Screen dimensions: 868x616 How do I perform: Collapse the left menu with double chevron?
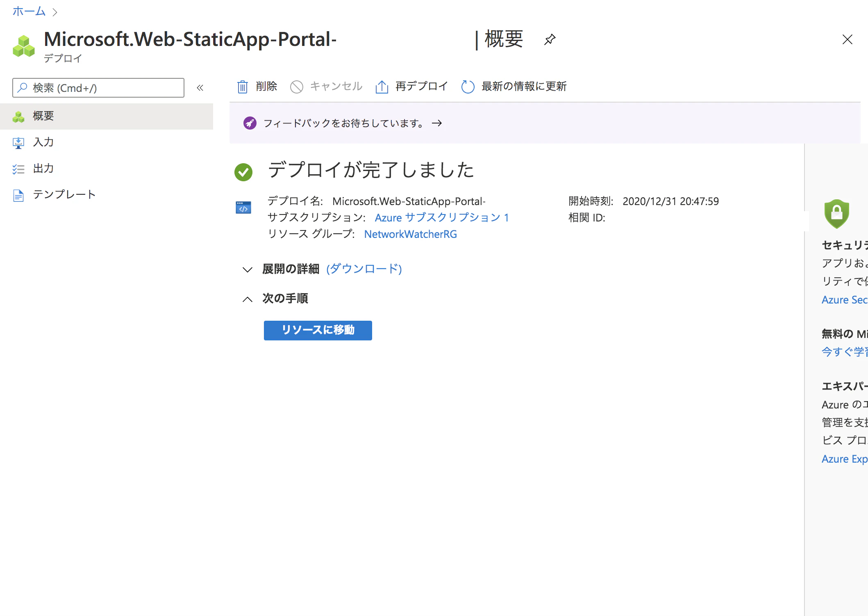(x=200, y=88)
